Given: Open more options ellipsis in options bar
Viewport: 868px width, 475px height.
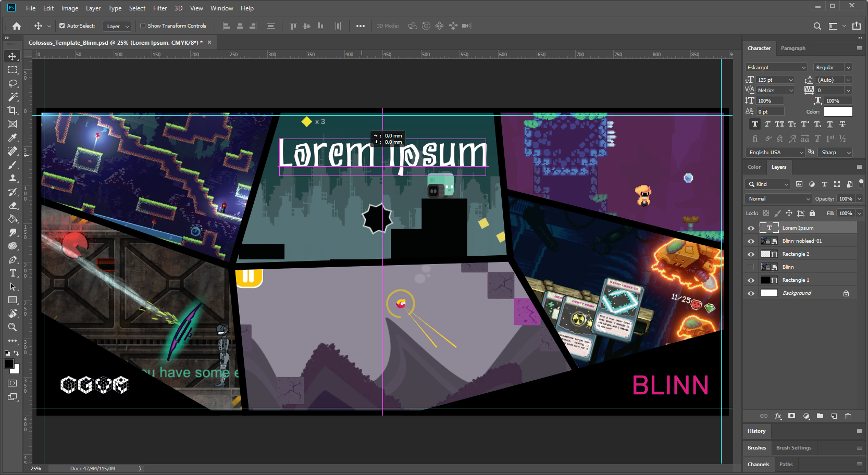Looking at the screenshot, I should pyautogui.click(x=361, y=26).
